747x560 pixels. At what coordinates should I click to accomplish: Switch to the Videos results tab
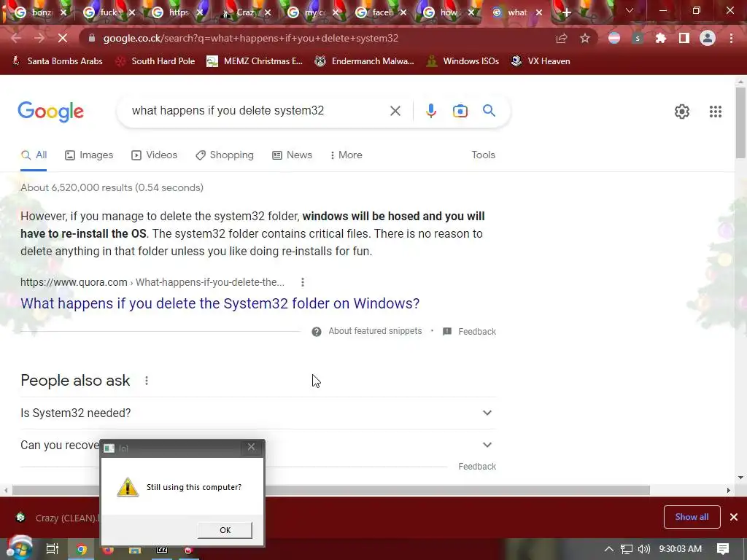[x=155, y=155]
